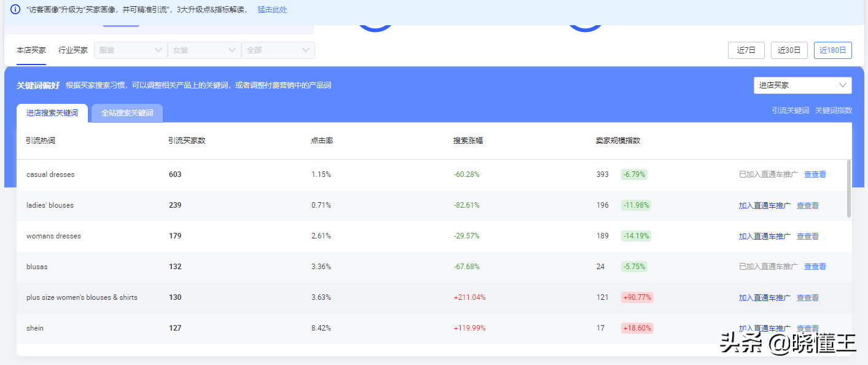This screenshot has height=365, width=868.
Task: Click the 603 buyer count value
Action: coord(175,175)
